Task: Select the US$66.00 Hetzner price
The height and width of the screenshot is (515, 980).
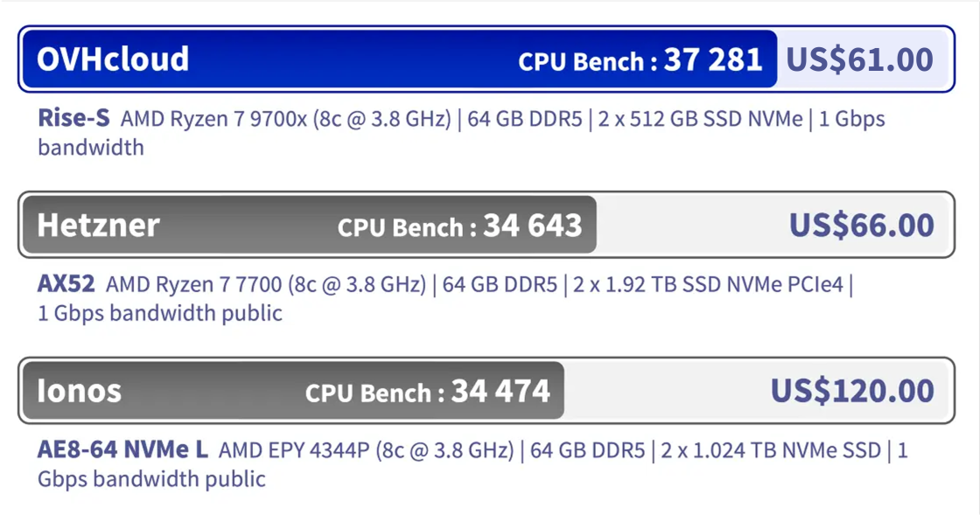Action: (861, 226)
